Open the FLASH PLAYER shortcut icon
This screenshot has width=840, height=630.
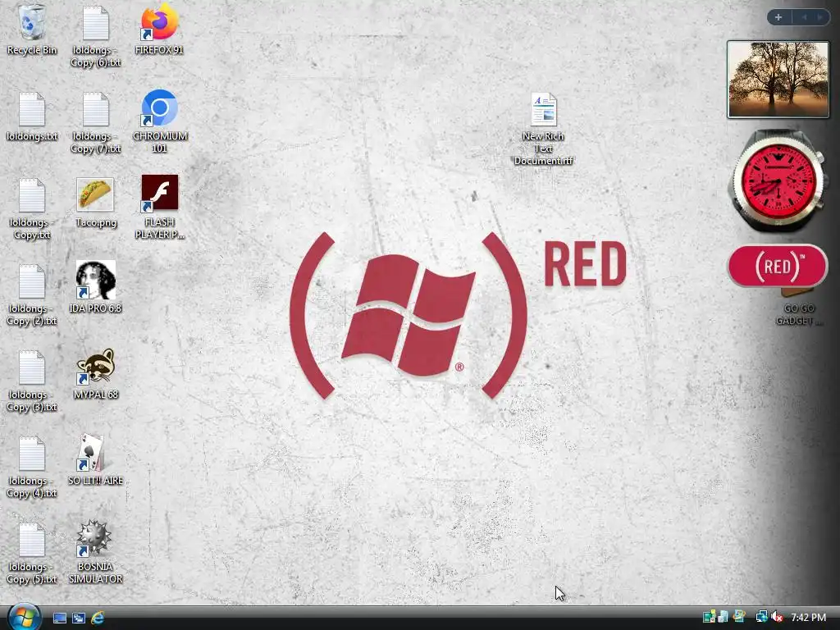pyautogui.click(x=160, y=208)
